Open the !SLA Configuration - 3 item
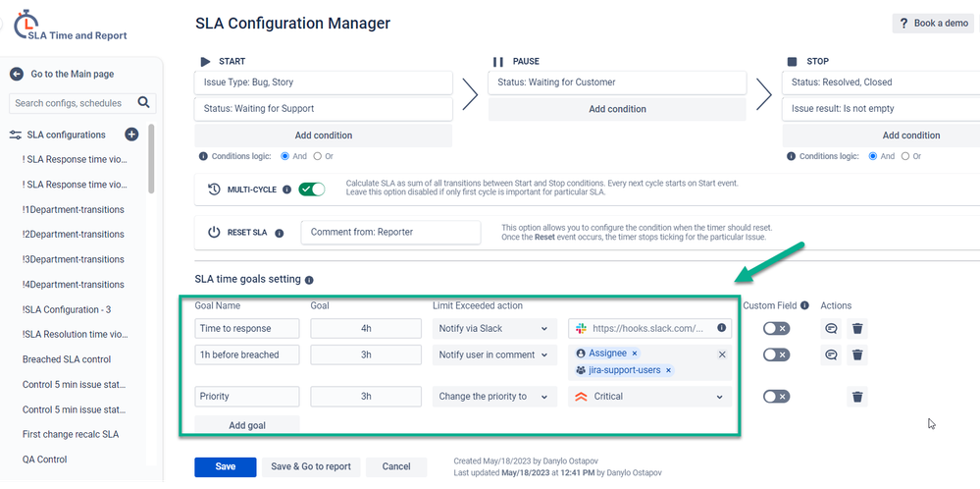Screen dimensions: 980x489 [x=67, y=309]
